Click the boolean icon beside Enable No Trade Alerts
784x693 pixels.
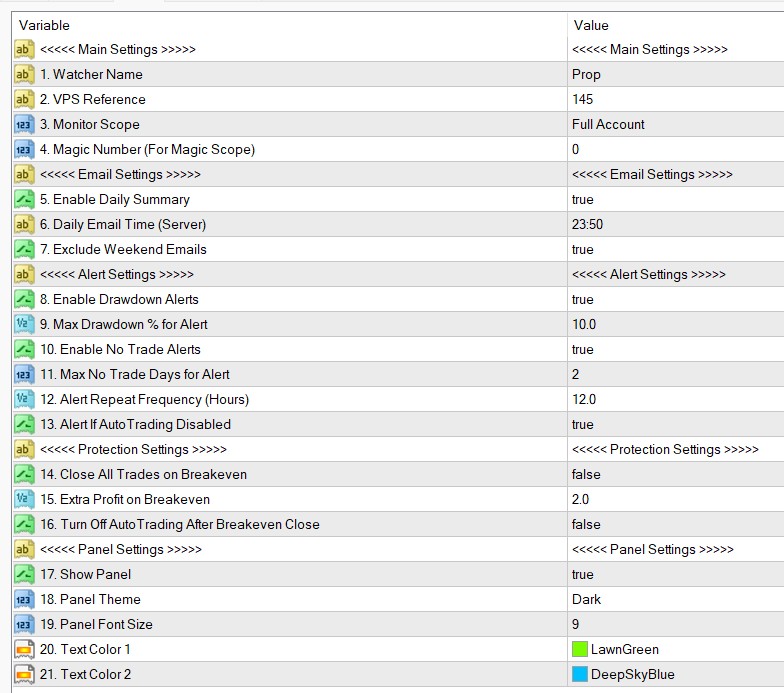coord(24,350)
